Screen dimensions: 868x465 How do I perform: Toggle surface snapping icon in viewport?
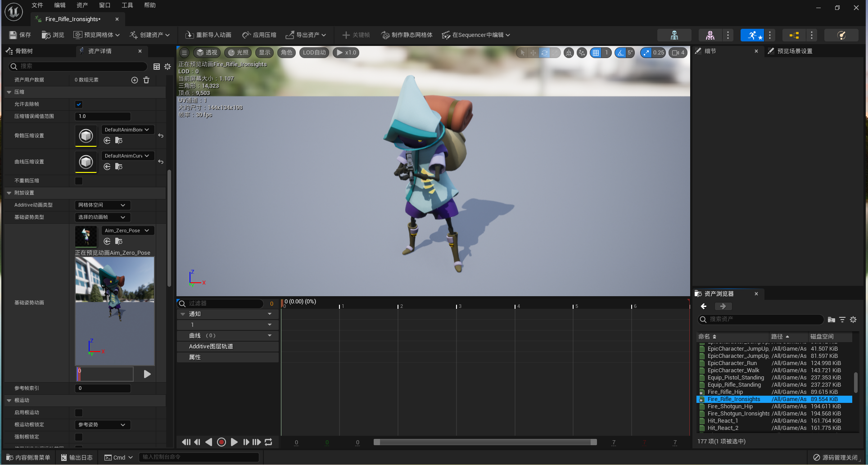[x=582, y=53]
